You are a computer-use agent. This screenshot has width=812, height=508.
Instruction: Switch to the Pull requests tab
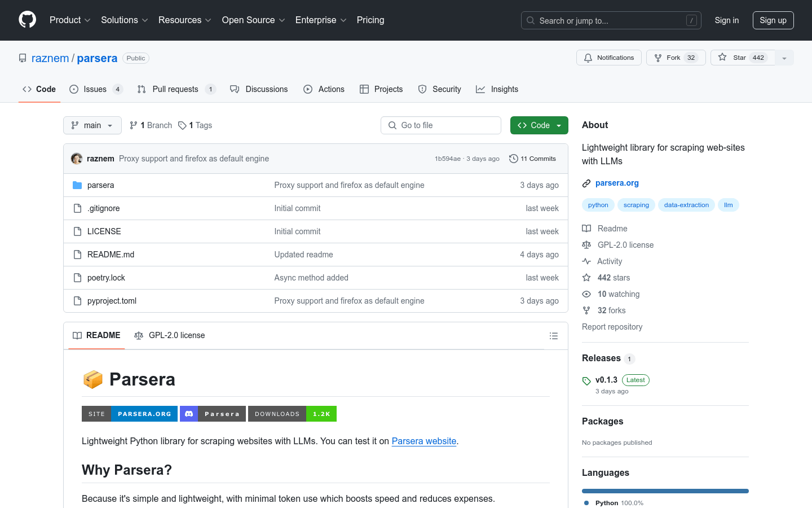176,89
